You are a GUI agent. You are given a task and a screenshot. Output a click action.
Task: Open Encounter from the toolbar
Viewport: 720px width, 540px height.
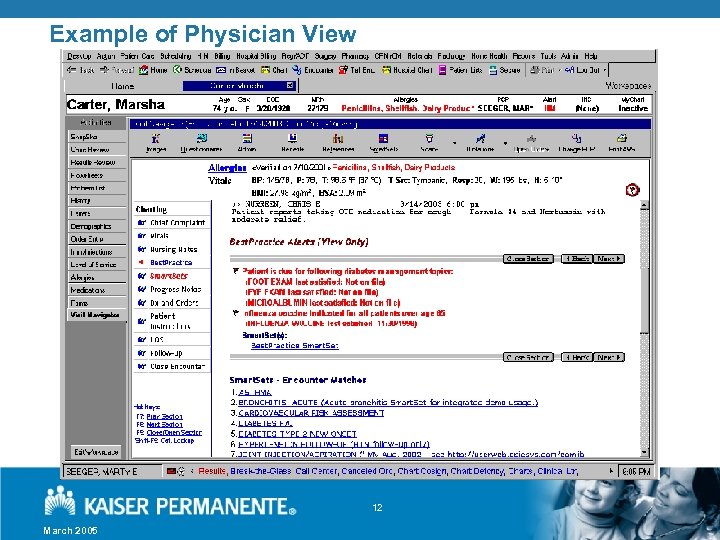[297, 70]
